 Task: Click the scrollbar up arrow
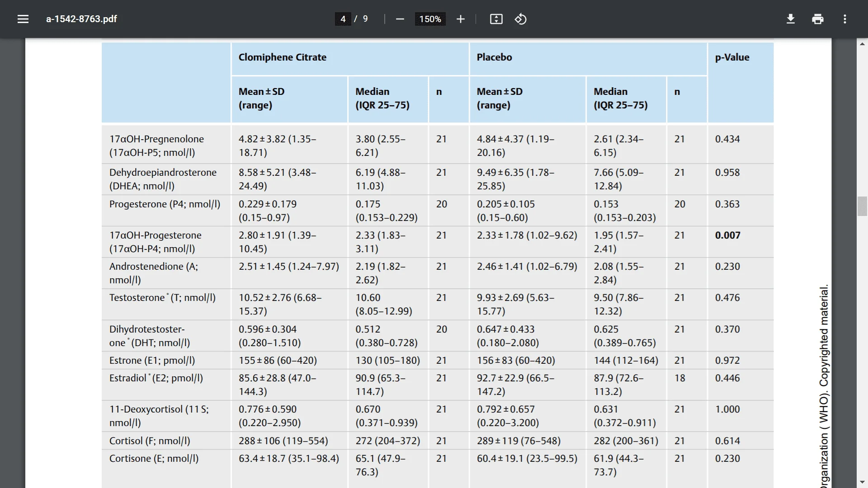coord(862,44)
